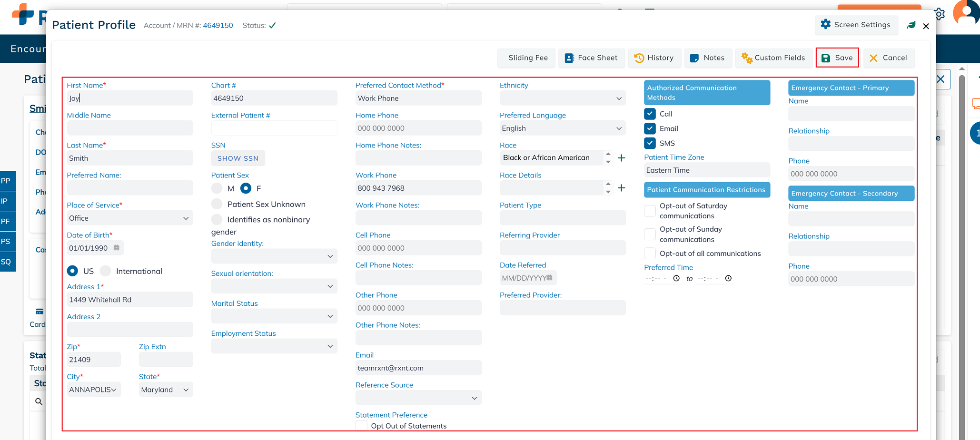The height and width of the screenshot is (440, 980).
Task: Expand the Sexual orientation dropdown
Action: coord(274,286)
